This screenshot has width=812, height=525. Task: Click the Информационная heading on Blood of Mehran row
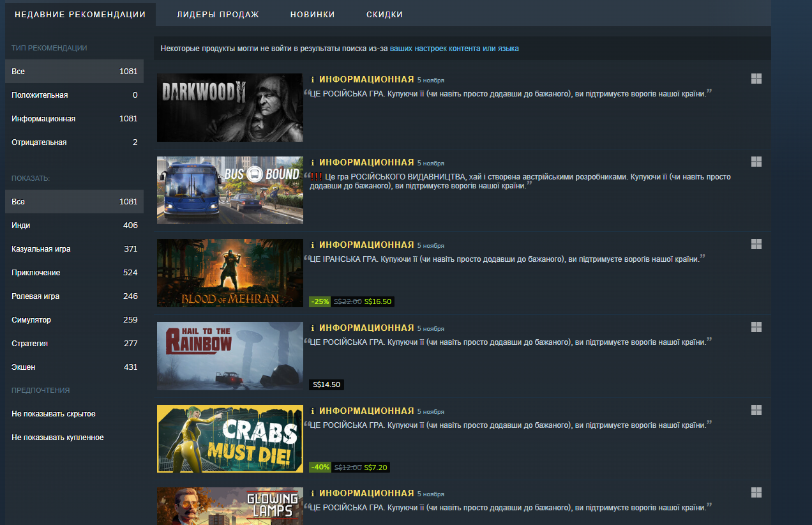(366, 245)
